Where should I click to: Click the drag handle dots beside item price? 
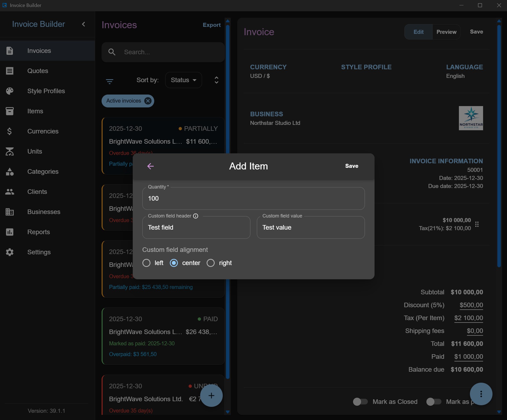point(477,224)
